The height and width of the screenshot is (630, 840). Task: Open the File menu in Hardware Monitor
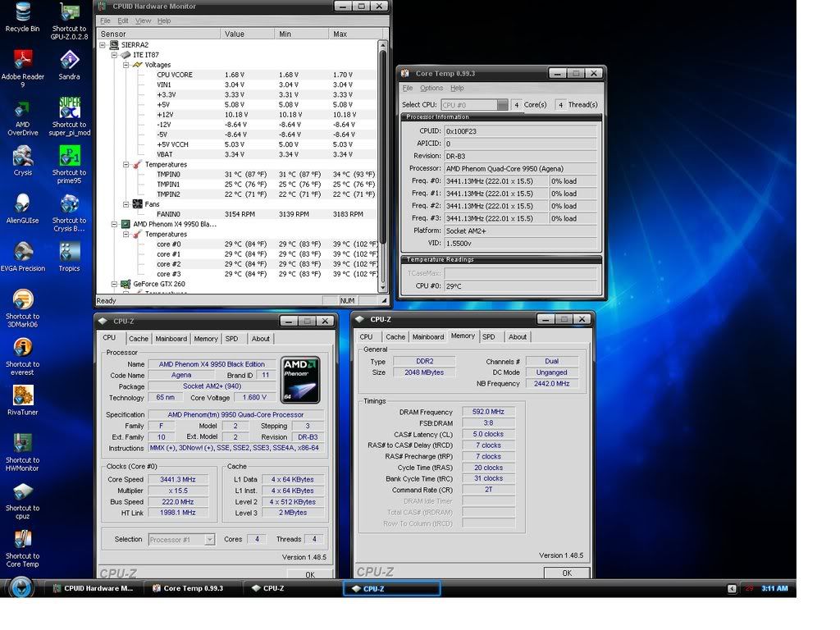pyautogui.click(x=106, y=21)
